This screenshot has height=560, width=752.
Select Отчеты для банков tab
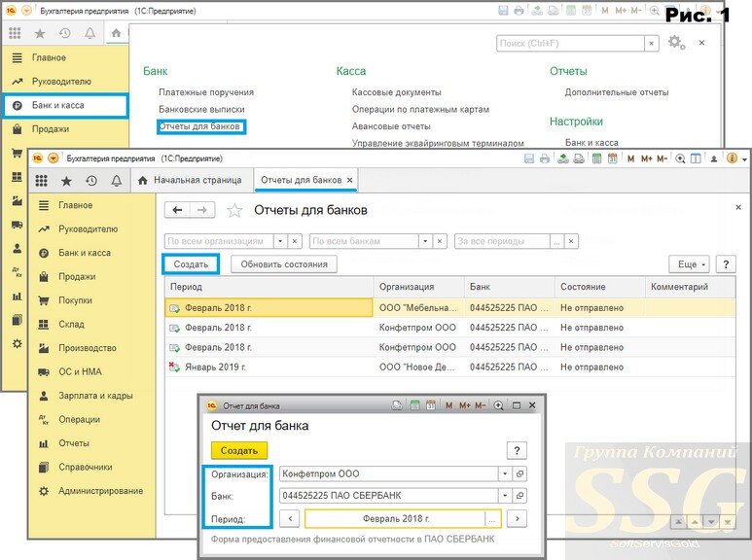click(x=307, y=180)
